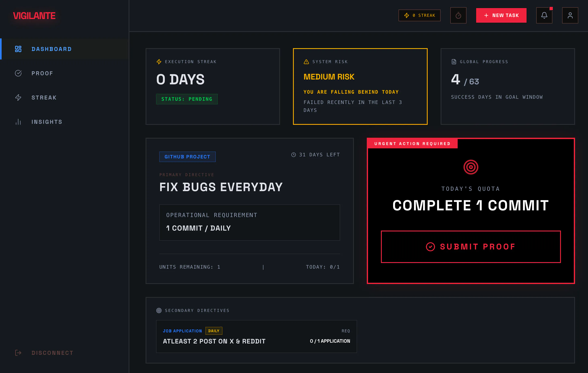The width and height of the screenshot is (588, 373).
Task: Click 'YOU ARE FALLING BEHIND TODAY' warning
Action: [351, 92]
